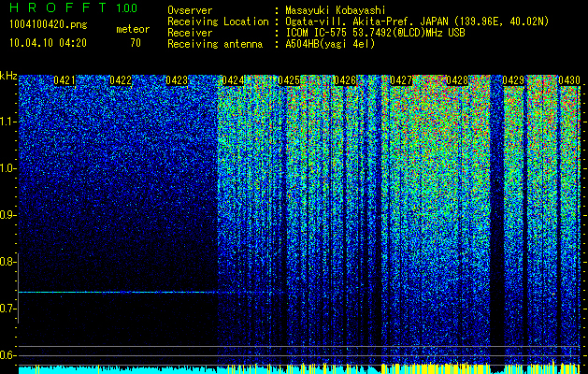Click the 1.0 frequency axis label
Viewport: 588px width, 374px height.
7,168
